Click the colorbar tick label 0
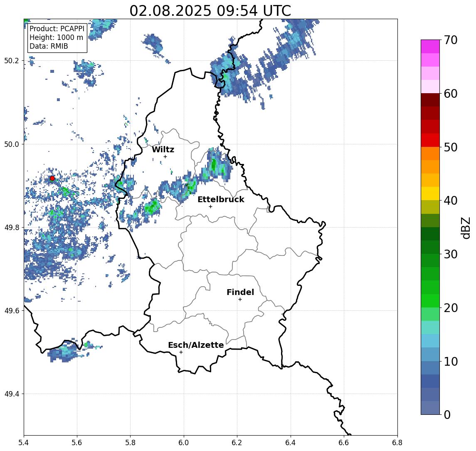 pyautogui.click(x=447, y=414)
